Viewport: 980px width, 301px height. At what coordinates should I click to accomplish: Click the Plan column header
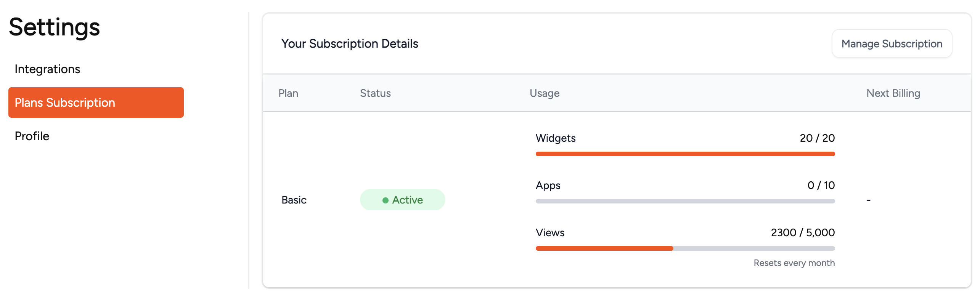click(288, 93)
